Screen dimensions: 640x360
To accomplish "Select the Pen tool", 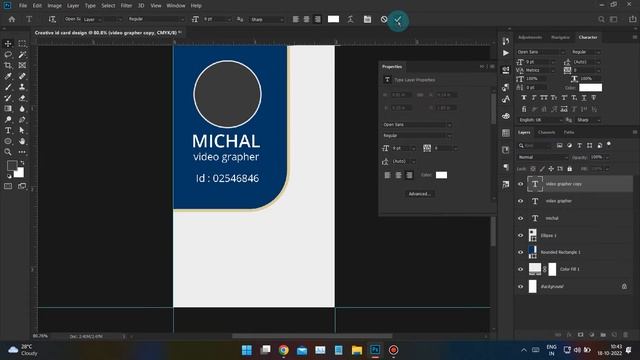I will click(x=22, y=120).
